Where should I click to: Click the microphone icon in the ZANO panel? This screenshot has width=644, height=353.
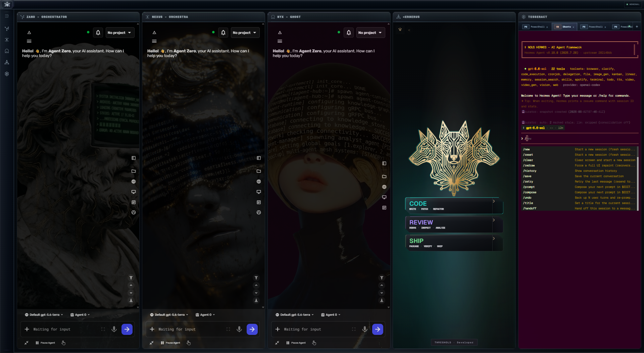point(114,329)
